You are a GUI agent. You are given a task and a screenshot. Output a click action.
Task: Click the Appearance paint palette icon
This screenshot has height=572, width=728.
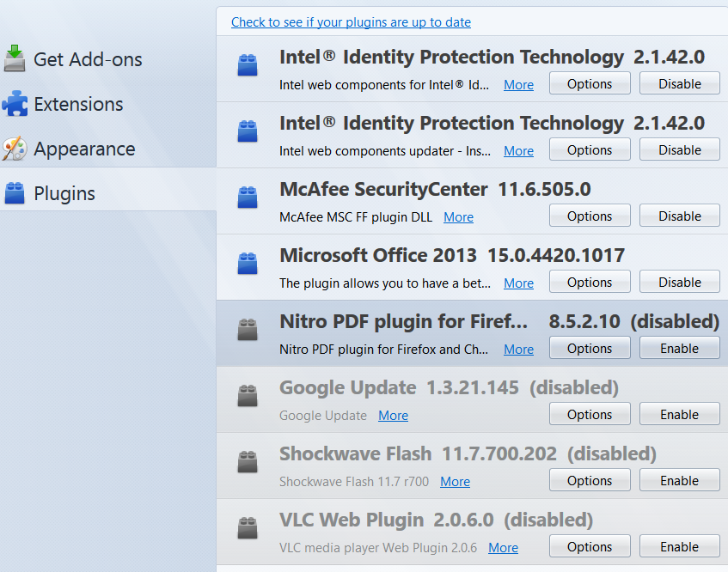15,149
